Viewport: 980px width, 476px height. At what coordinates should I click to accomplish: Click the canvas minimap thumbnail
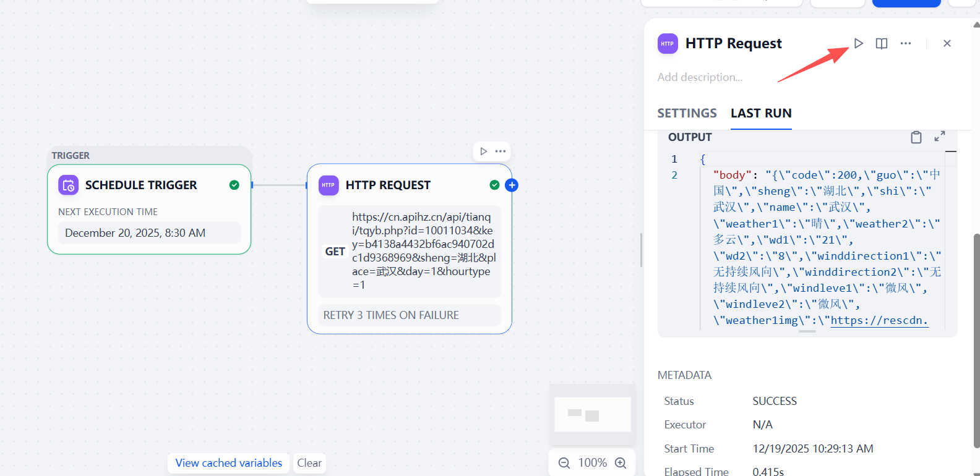point(592,414)
